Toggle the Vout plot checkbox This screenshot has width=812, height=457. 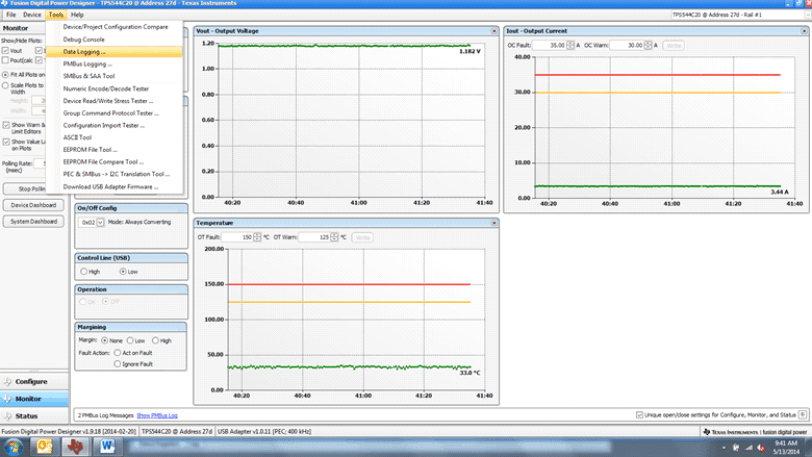pos(6,50)
